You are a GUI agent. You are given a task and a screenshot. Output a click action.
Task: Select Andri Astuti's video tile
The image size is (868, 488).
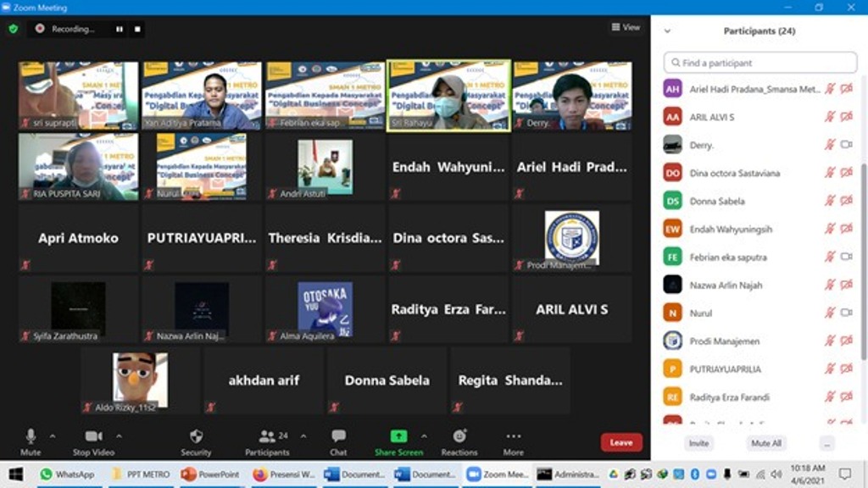point(325,167)
